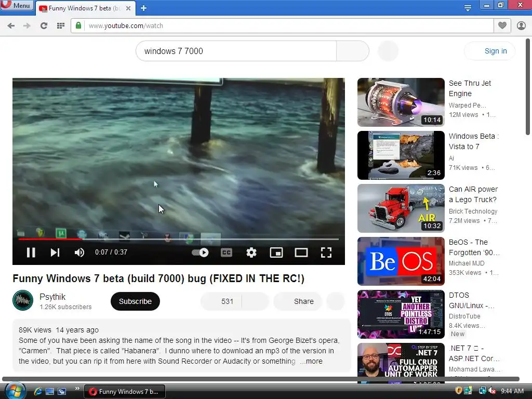Click the Brick Technology channel name
Viewport: 532px width, 399px height.
point(473,211)
